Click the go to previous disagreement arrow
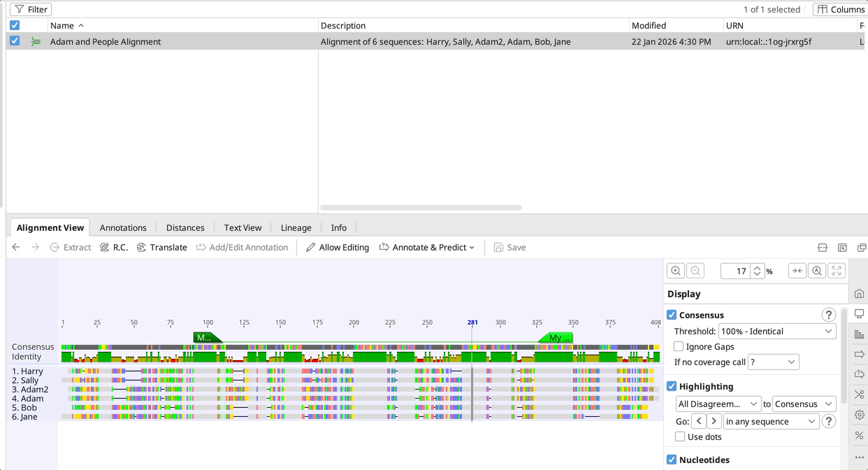The image size is (868, 470). pos(698,422)
